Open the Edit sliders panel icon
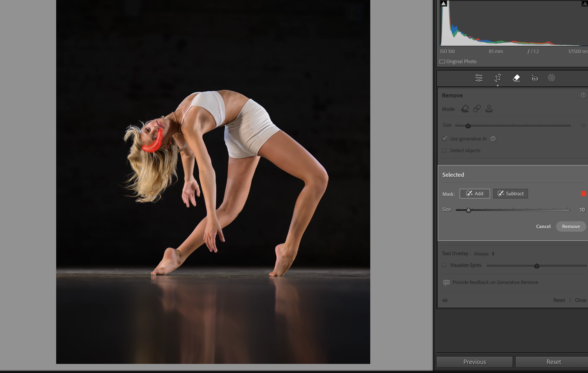The width and height of the screenshot is (588, 373). 479,78
